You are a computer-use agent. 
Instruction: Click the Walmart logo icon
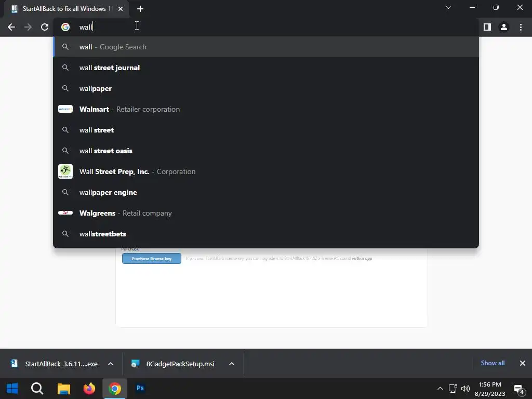click(65, 109)
